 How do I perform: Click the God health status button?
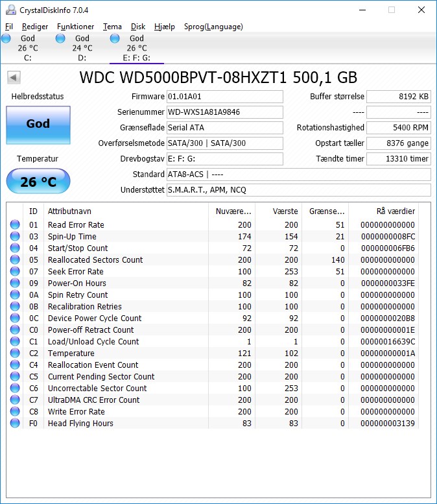pyautogui.click(x=38, y=125)
